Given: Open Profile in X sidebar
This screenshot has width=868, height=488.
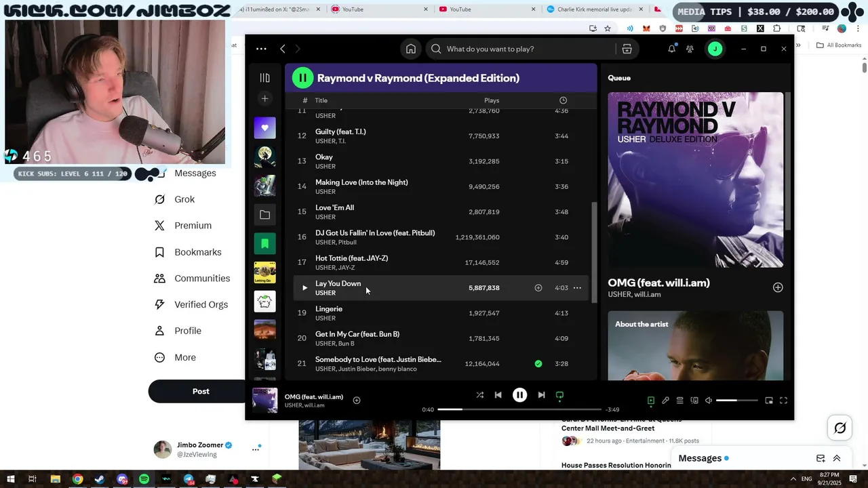Looking at the screenshot, I should [x=178, y=331].
